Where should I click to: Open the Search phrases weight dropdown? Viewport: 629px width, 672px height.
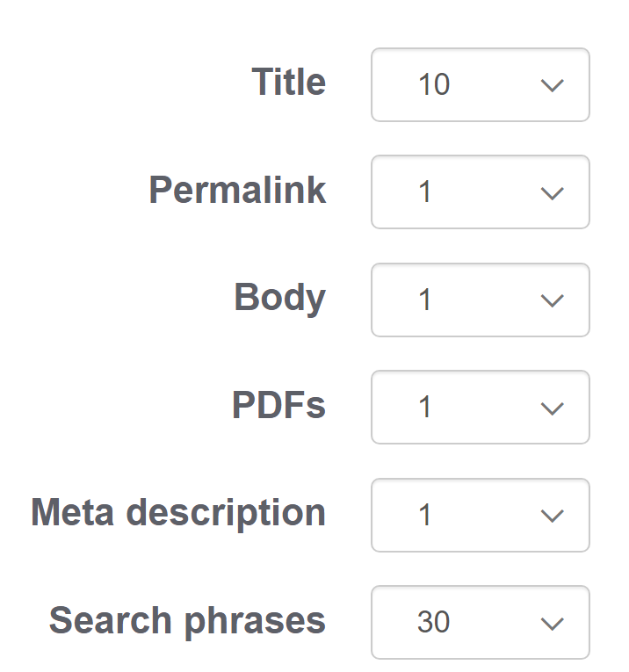pyautogui.click(x=480, y=623)
